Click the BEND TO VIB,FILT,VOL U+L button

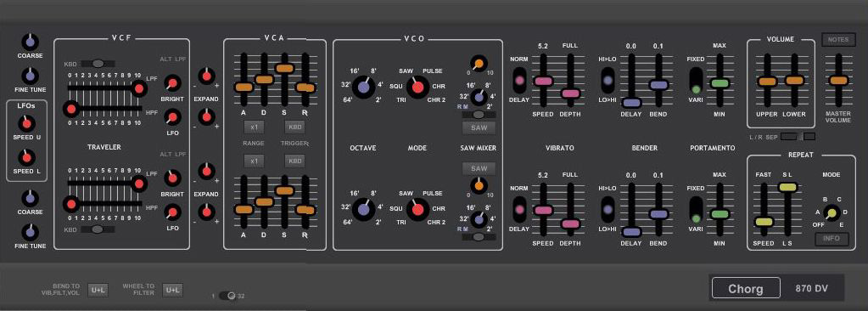click(97, 290)
